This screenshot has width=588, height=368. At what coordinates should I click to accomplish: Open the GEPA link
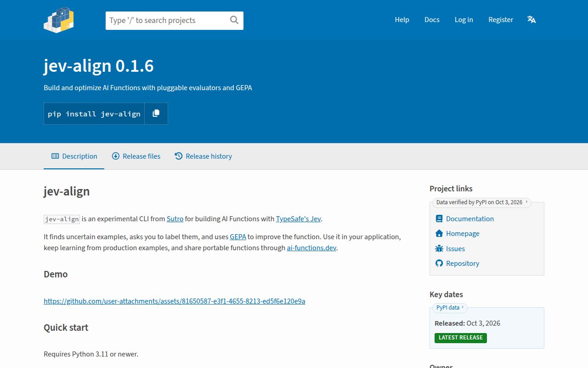click(238, 237)
